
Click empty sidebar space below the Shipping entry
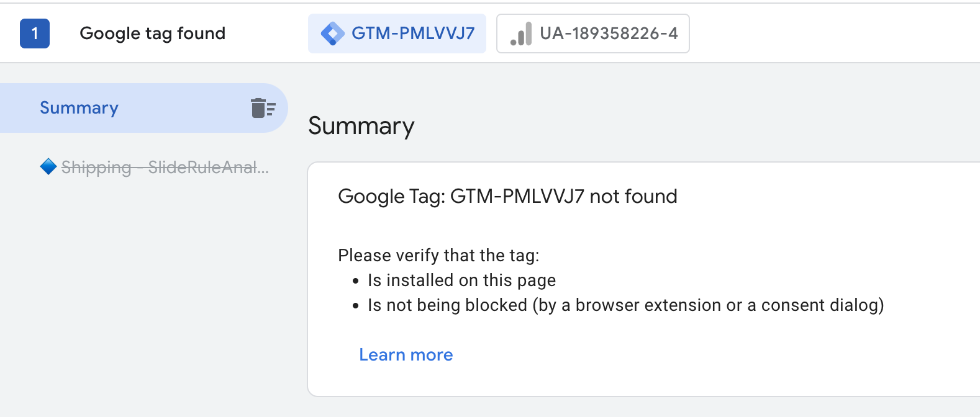(x=143, y=298)
